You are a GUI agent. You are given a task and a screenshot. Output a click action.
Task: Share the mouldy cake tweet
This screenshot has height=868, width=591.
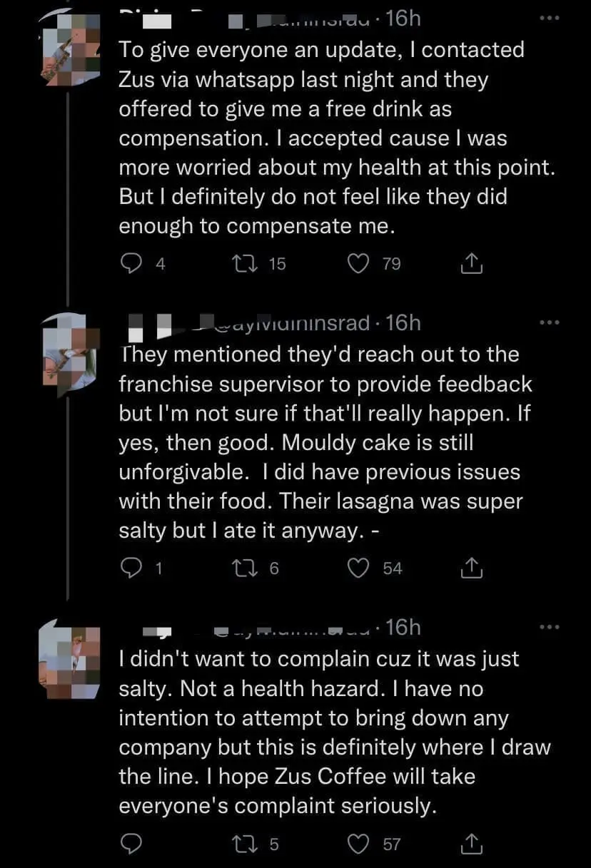pos(471,568)
